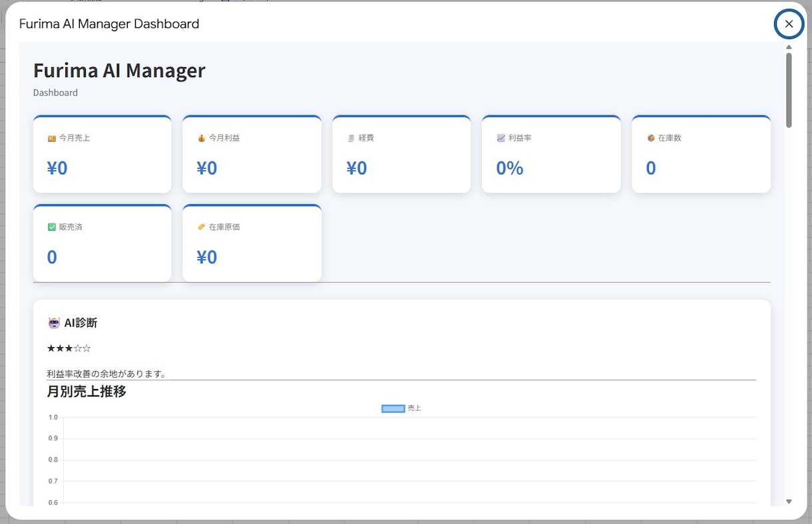
Task: Click the 経費 card label
Action: click(x=366, y=138)
